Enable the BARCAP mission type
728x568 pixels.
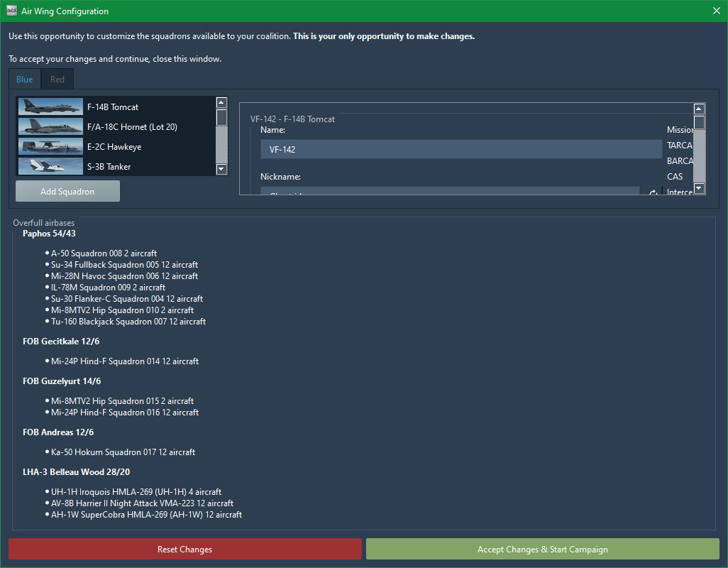(x=680, y=160)
